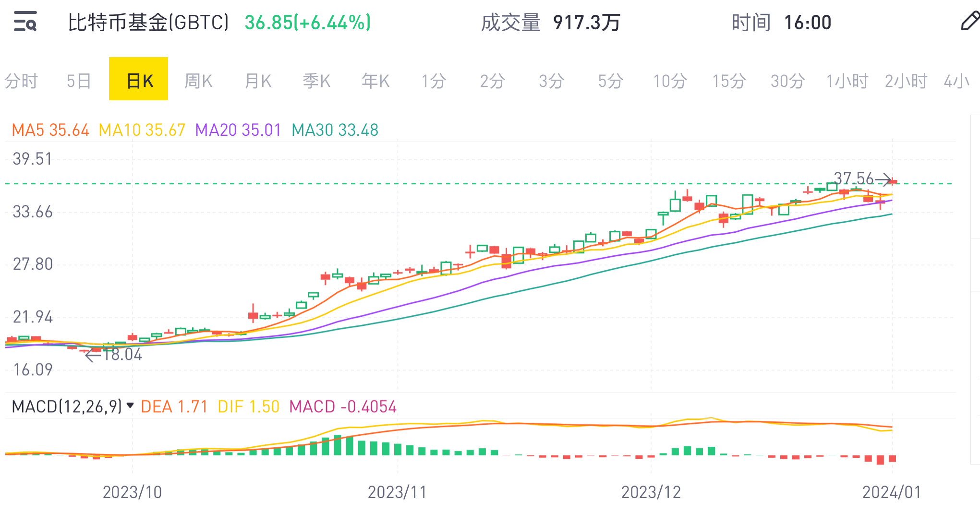The width and height of the screenshot is (980, 524).
Task: Switch to 5分 interval
Action: pos(610,81)
